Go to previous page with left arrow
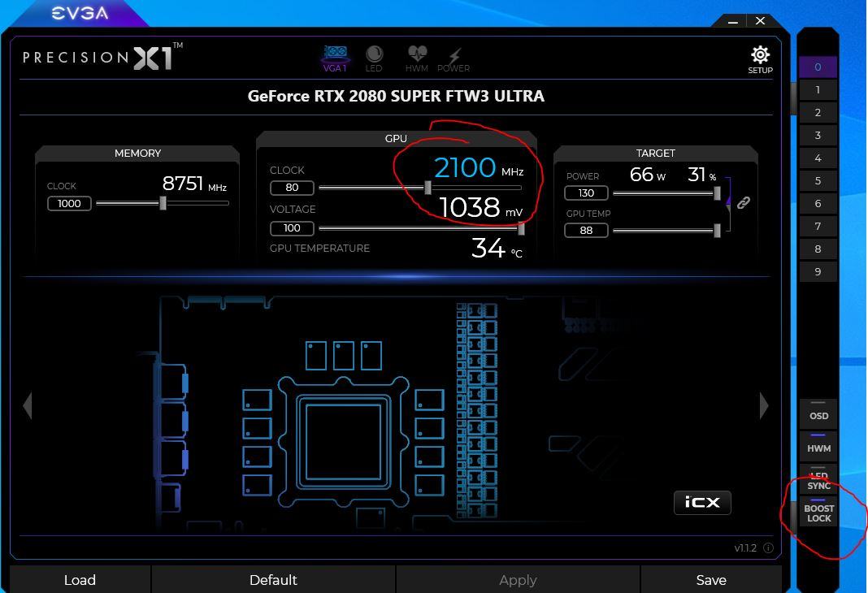 [28, 406]
